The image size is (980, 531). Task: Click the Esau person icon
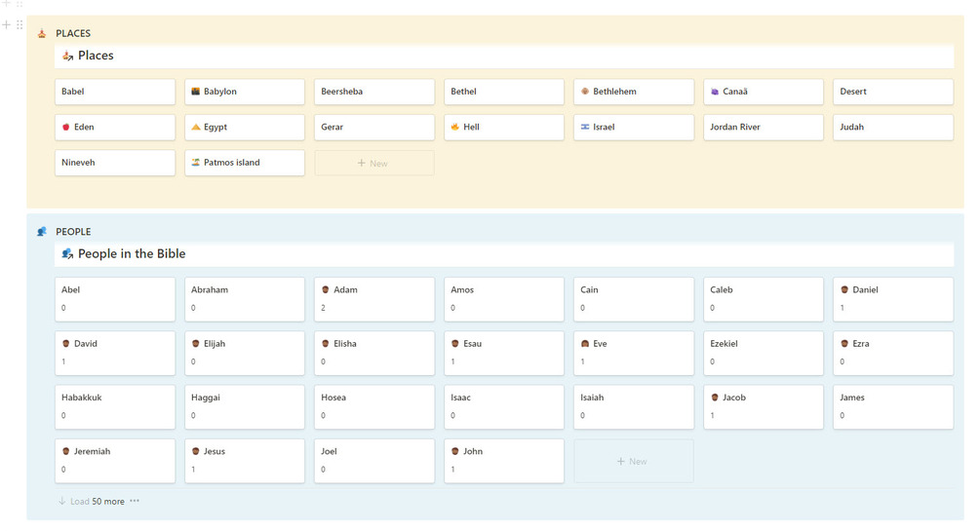455,344
